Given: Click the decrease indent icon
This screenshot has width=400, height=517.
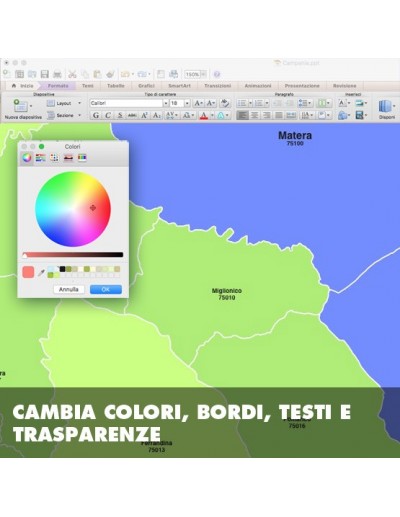Looking at the screenshot, I should click(x=277, y=103).
